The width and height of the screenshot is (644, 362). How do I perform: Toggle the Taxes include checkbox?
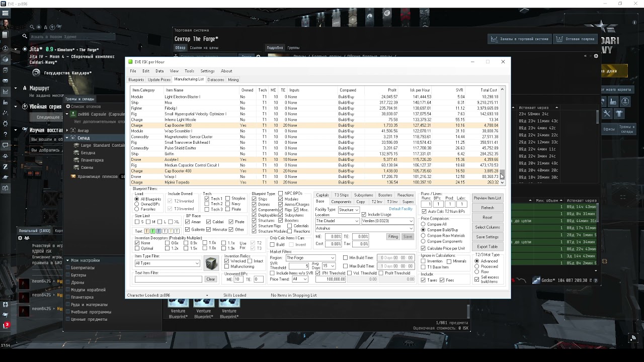coord(423,280)
